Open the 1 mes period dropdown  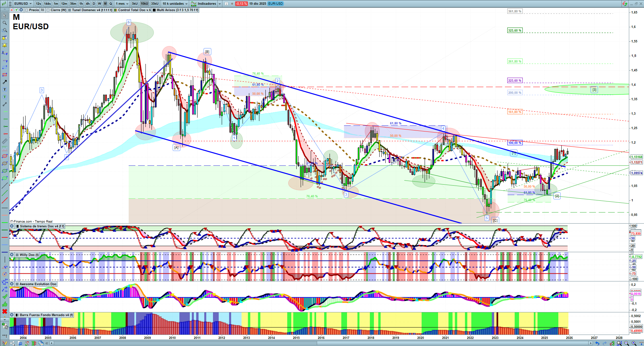coord(122,4)
